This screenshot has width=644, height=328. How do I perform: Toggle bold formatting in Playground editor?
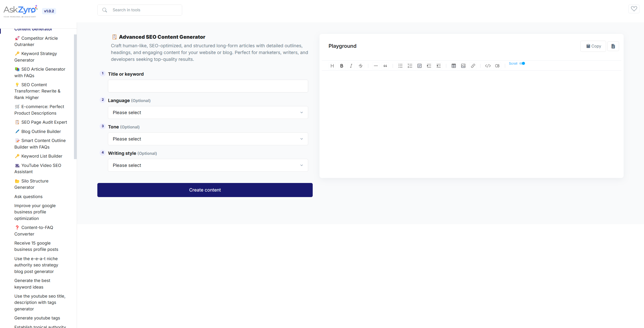pyautogui.click(x=342, y=66)
